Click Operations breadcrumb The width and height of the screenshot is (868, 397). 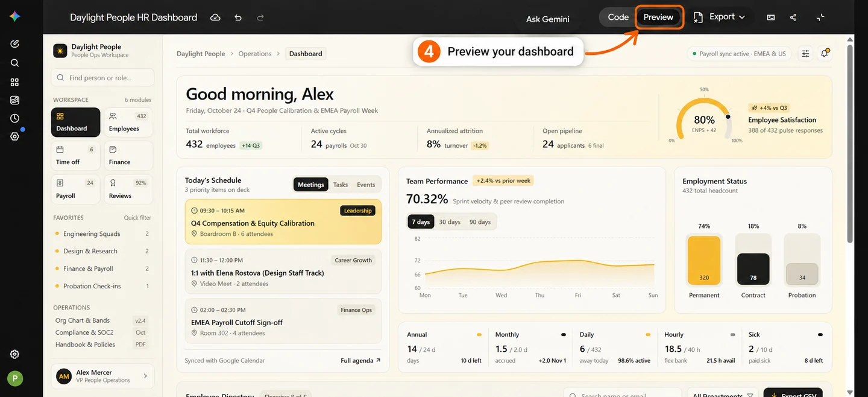point(255,54)
